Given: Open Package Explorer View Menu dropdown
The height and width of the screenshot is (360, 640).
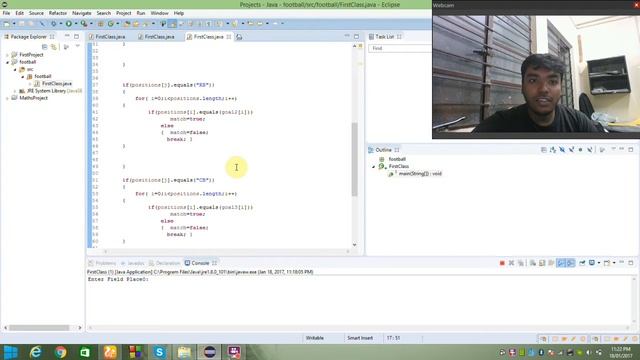Looking at the screenshot, I should click(x=78, y=47).
